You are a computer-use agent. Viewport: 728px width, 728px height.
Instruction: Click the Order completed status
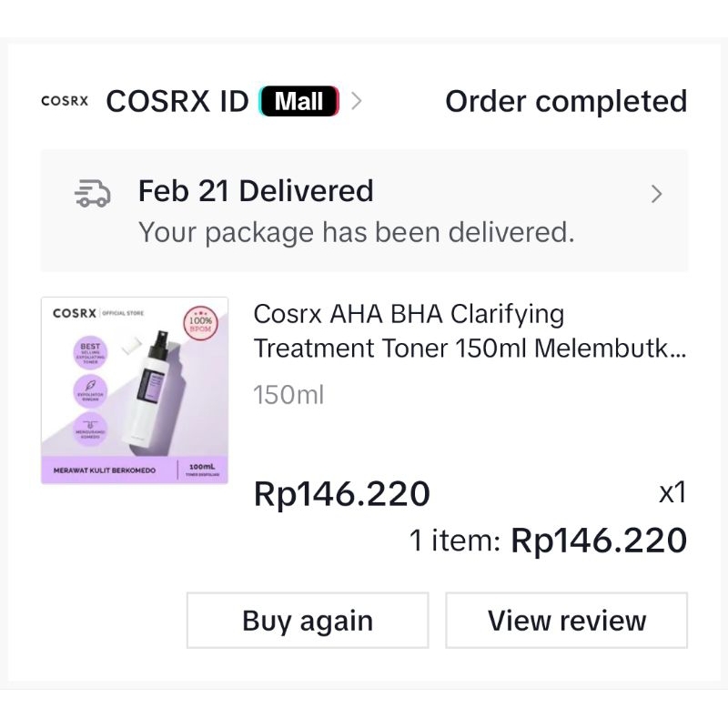pos(565,101)
